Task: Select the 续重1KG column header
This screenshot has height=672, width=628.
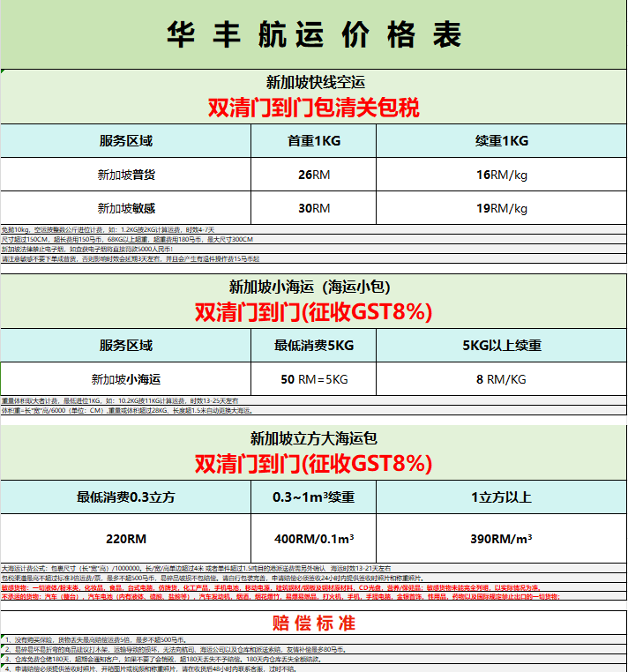Action: 501,141
